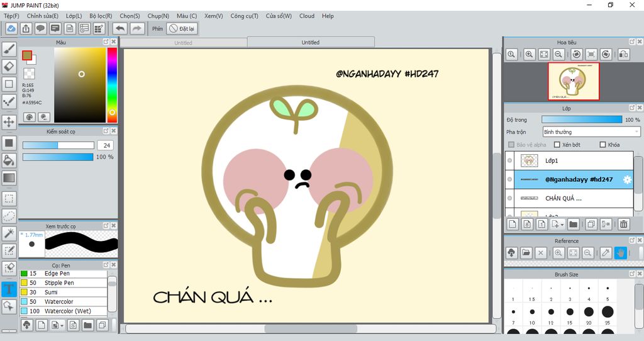Toggle visibility of Lớp1 layer
Screen dimensions: 644x341
click(509, 160)
